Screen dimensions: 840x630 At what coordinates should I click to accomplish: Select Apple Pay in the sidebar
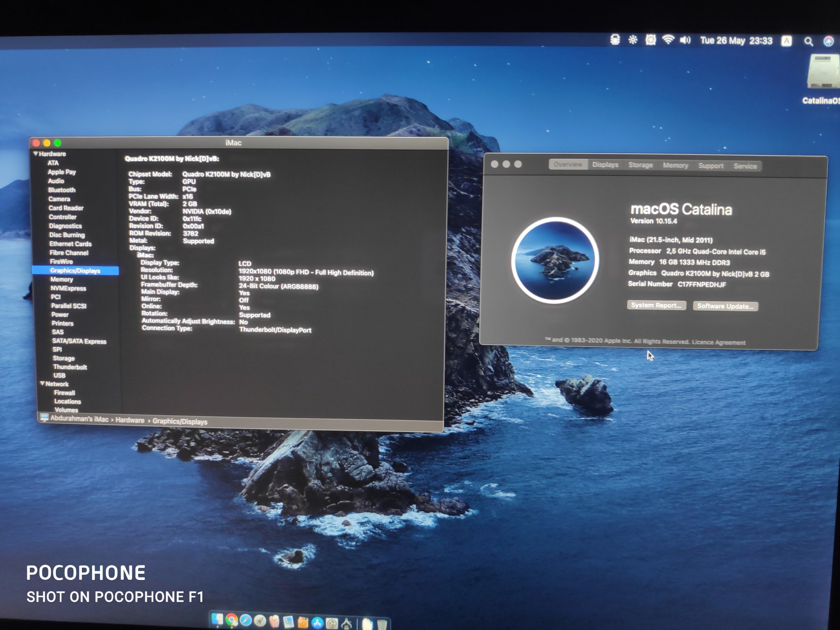pyautogui.click(x=62, y=172)
